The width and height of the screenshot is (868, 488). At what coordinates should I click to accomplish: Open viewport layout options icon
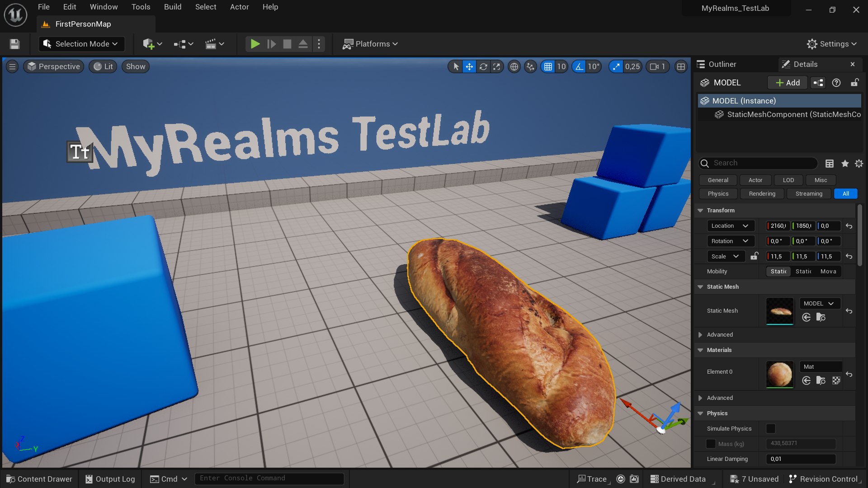681,67
